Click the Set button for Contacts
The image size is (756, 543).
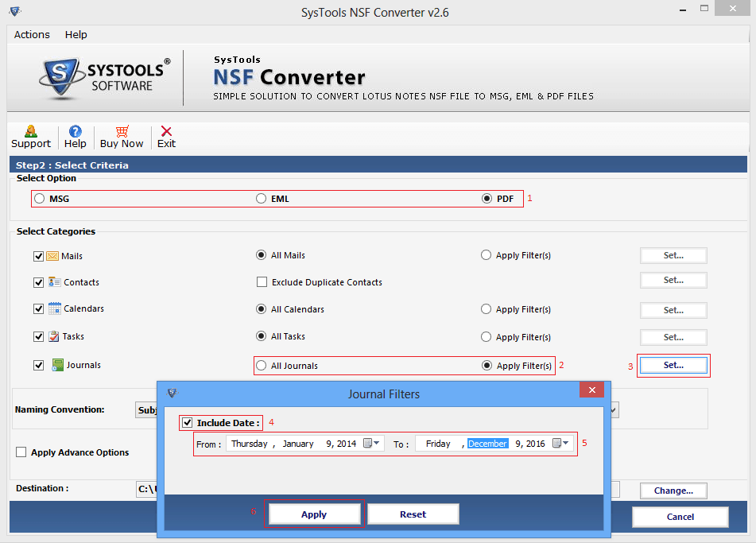coord(673,280)
